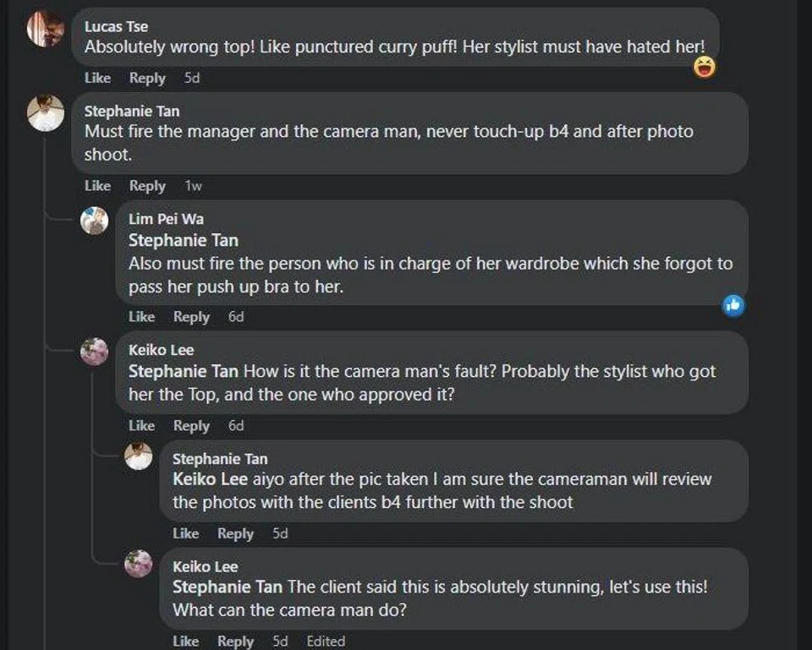The image size is (812, 650).
Task: View edit history via the Edited label
Action: pos(325,642)
